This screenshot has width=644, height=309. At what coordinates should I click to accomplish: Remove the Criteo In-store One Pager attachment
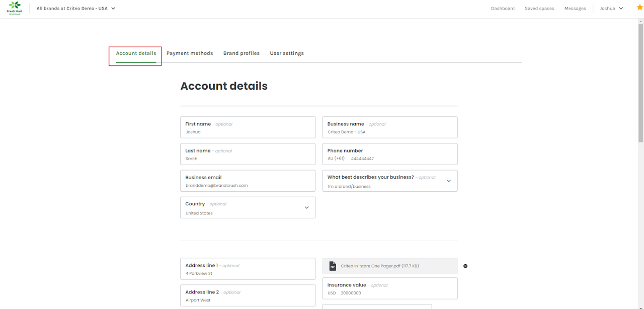465,266
